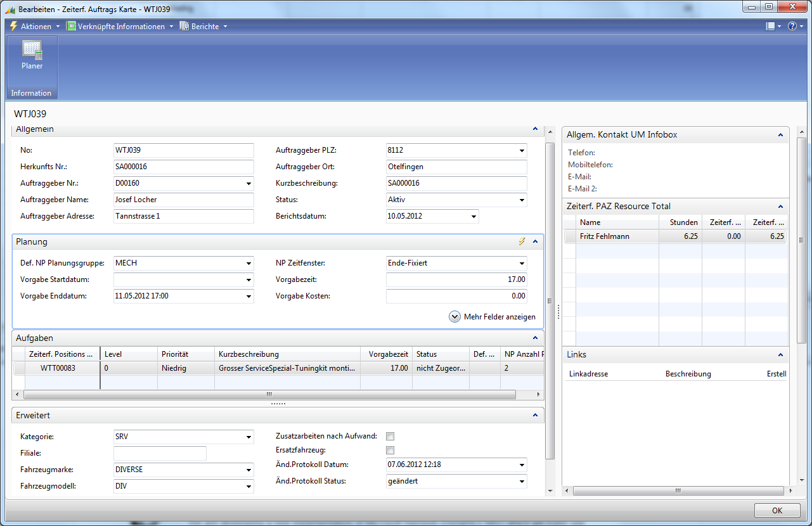The width and height of the screenshot is (812, 526).
Task: Open the Änd.Protokoll Datum dropdown
Action: click(522, 465)
